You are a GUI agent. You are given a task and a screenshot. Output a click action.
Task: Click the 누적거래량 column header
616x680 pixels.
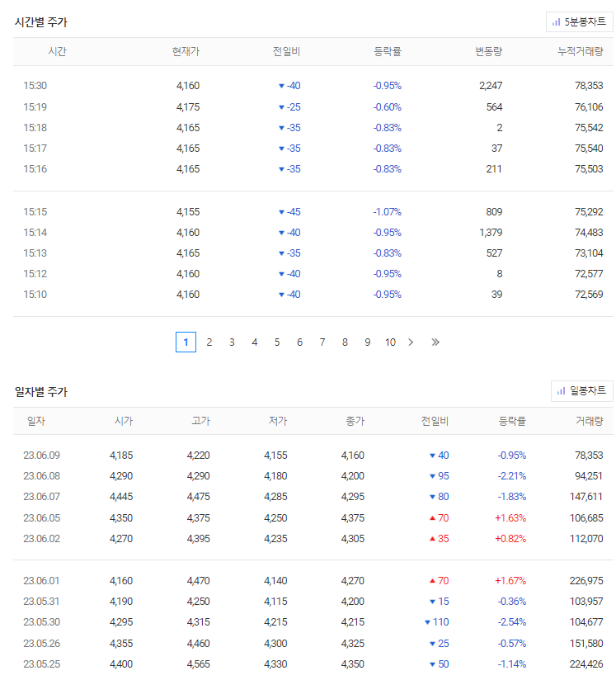coord(580,52)
